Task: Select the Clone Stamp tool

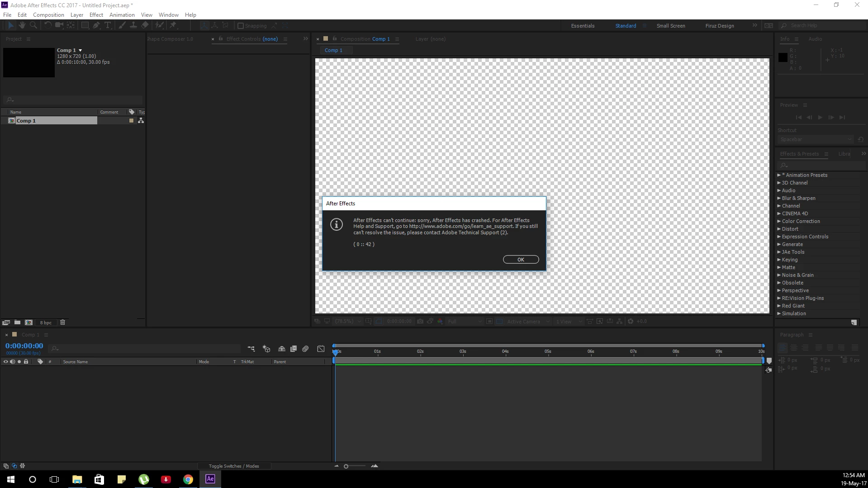Action: (133, 25)
